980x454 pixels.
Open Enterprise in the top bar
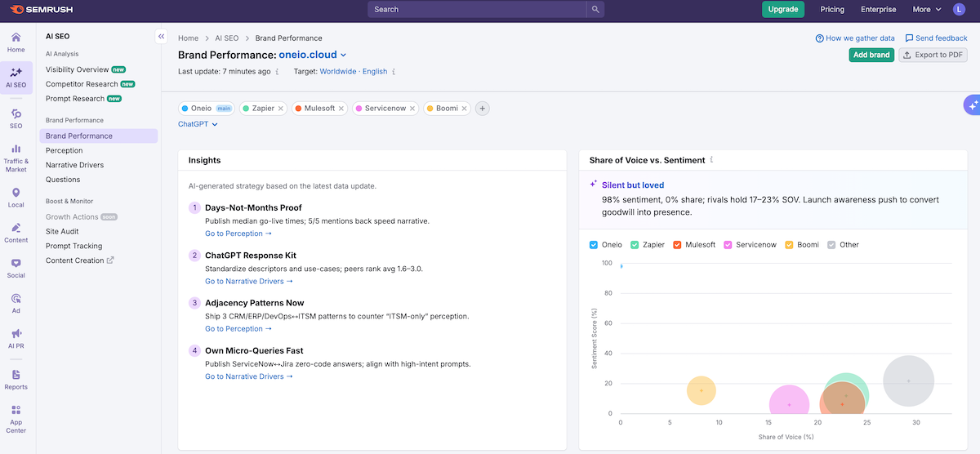(878, 9)
